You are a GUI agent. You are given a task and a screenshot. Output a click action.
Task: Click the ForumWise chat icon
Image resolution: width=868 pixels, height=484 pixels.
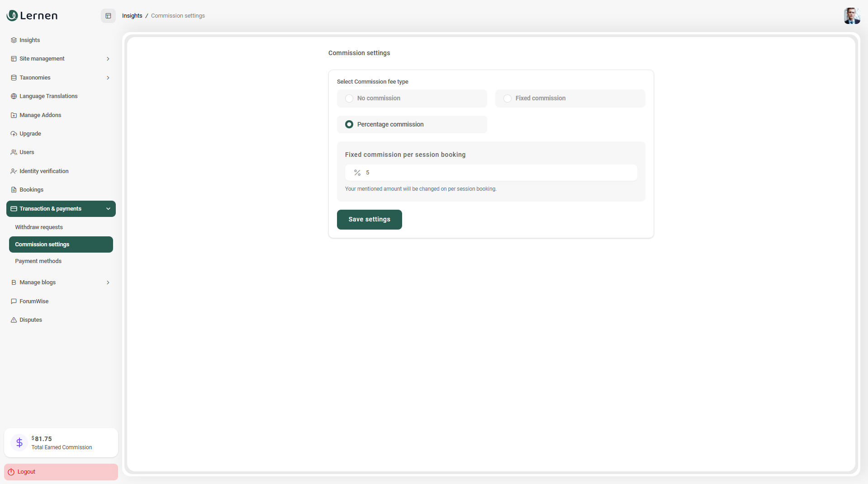click(14, 301)
